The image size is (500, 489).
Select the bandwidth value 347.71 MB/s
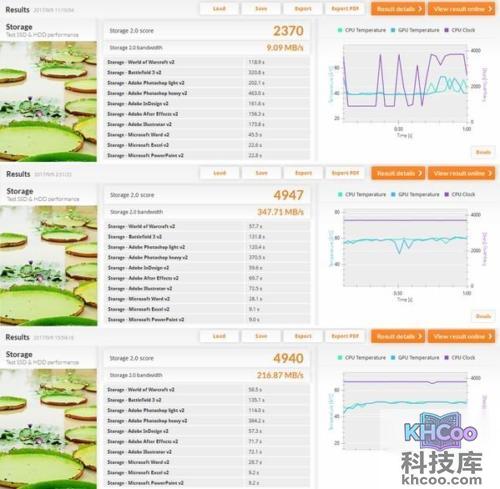pos(280,212)
